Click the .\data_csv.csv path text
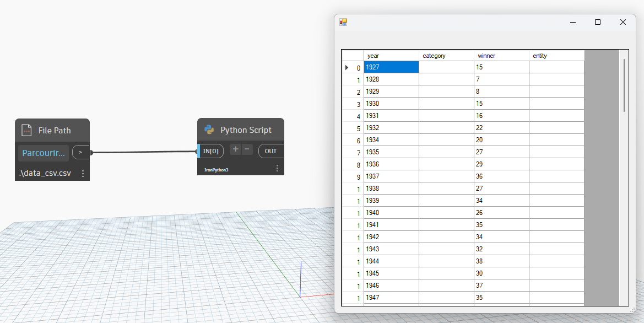 45,173
